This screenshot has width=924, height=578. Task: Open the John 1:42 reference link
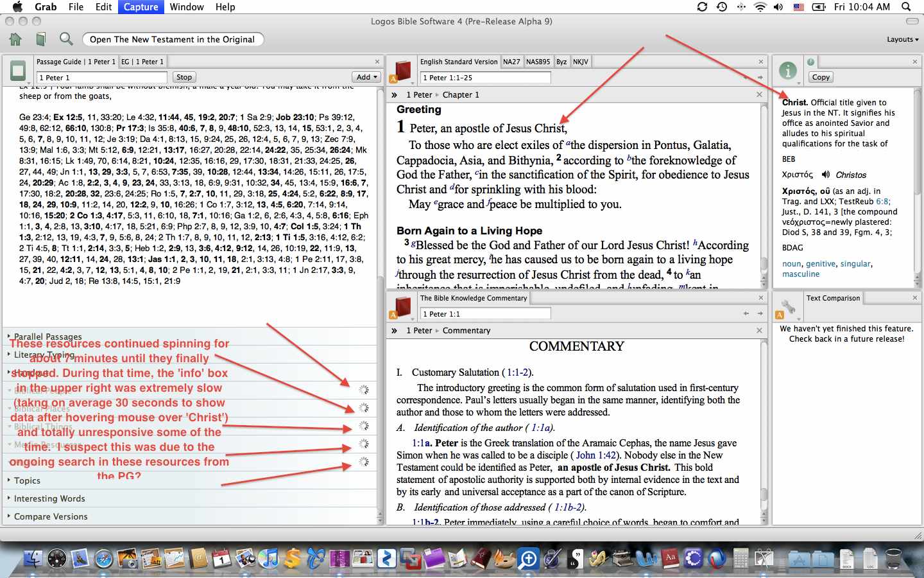596,455
